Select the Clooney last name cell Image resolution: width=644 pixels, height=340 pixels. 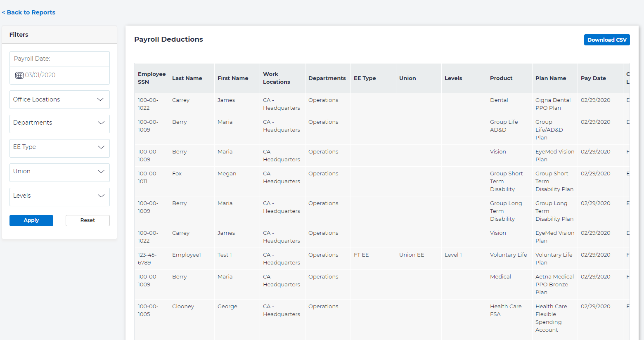point(183,307)
